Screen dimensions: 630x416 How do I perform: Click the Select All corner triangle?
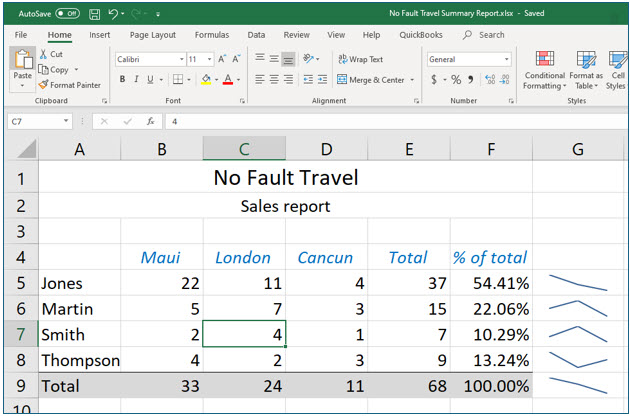27,149
